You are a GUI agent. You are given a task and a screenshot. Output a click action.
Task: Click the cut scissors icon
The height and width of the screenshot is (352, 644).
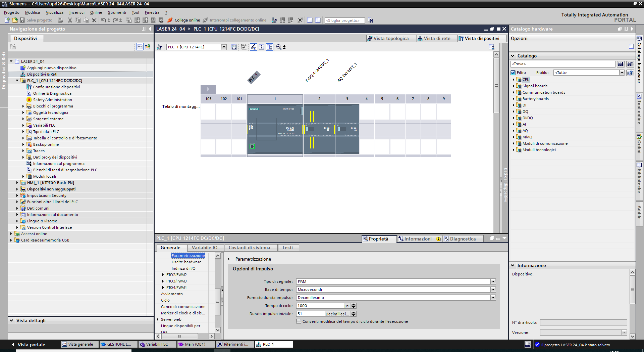coord(70,20)
